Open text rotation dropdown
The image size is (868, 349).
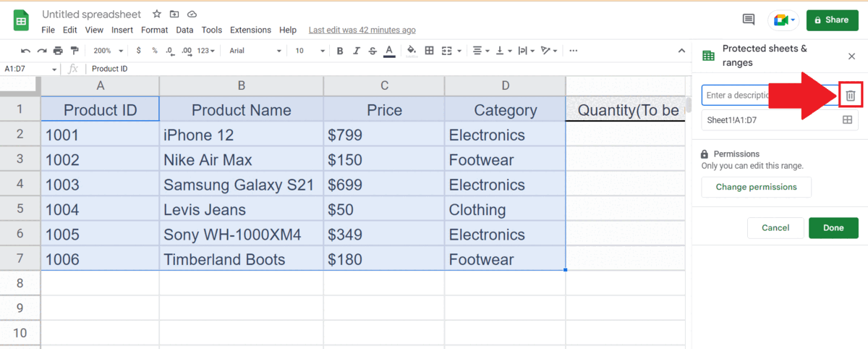(550, 51)
